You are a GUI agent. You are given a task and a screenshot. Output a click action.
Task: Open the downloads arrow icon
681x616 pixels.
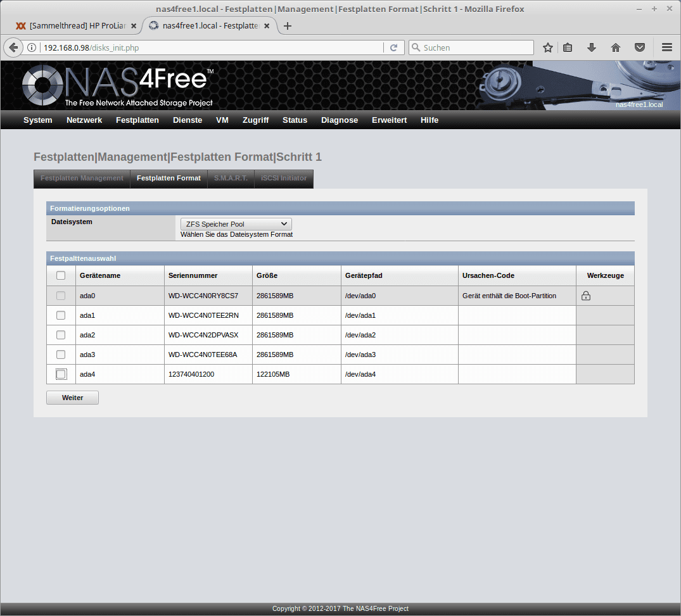(592, 47)
